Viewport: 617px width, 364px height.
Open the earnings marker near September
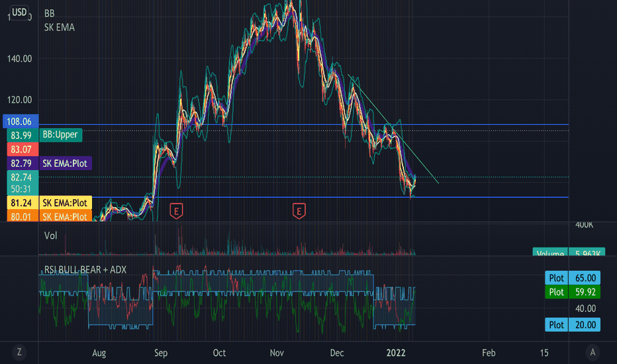[176, 211]
